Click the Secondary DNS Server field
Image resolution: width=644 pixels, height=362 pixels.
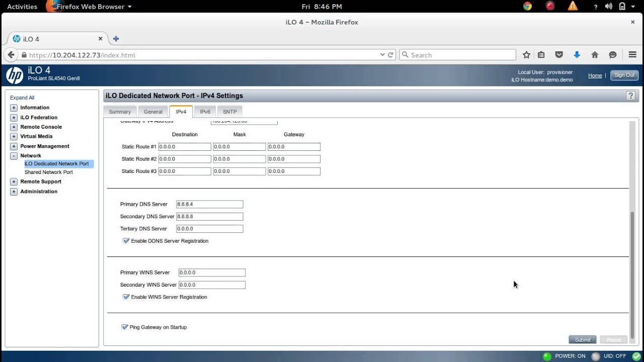click(210, 217)
